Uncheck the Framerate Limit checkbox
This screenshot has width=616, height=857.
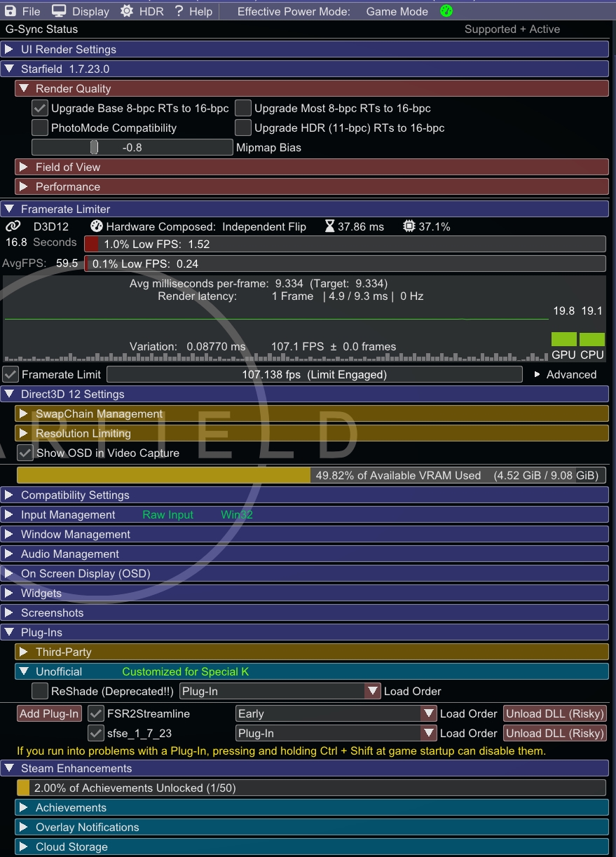tap(11, 375)
